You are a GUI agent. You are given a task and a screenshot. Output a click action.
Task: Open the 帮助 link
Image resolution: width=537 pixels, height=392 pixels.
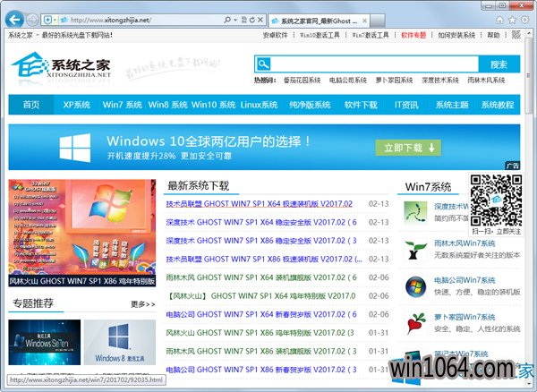pos(493,35)
